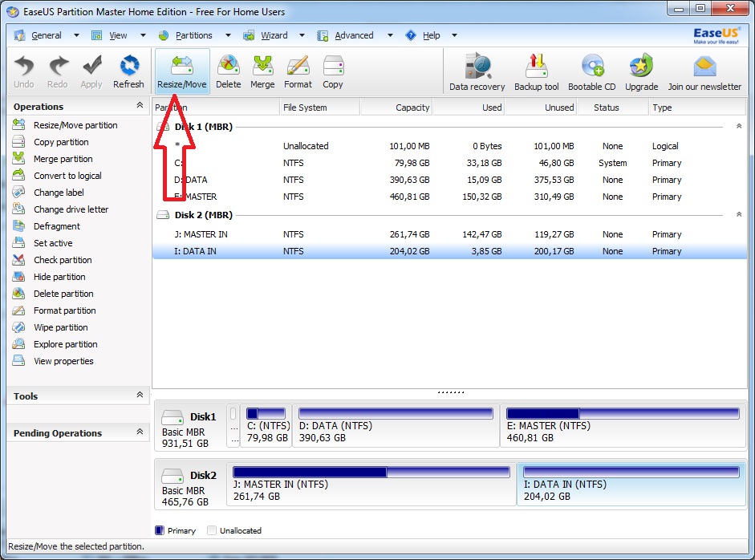Start the Check partition operation
The image size is (755, 560).
(52, 260)
